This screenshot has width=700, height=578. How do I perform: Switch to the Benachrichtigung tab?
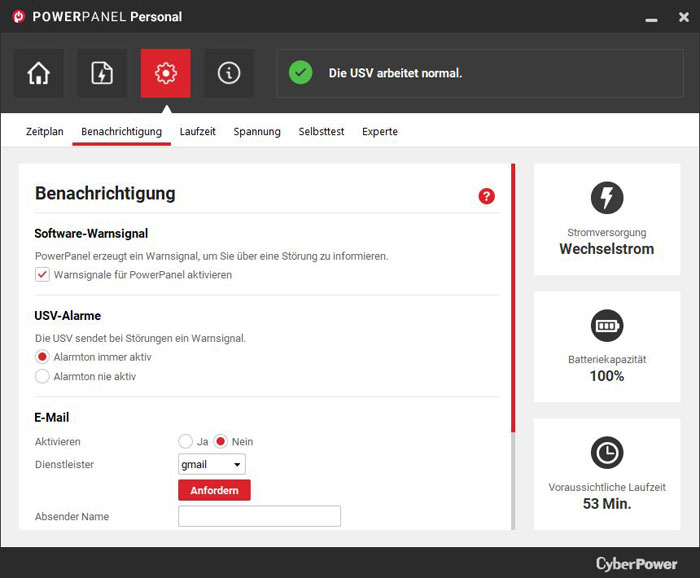point(121,132)
